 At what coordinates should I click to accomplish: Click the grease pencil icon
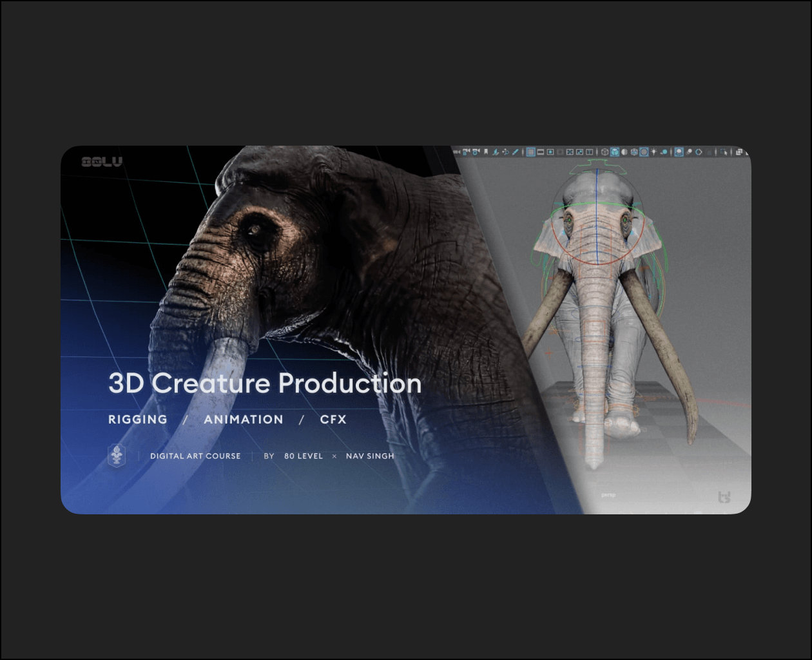[x=515, y=152]
